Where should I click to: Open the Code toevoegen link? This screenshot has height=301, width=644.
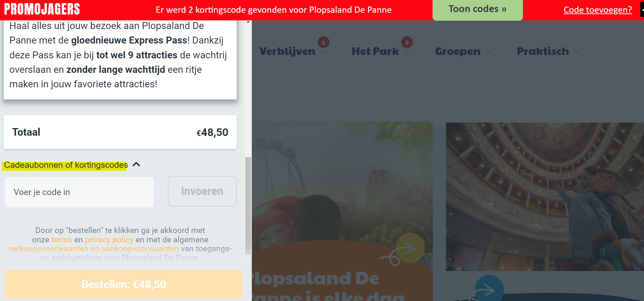[598, 10]
